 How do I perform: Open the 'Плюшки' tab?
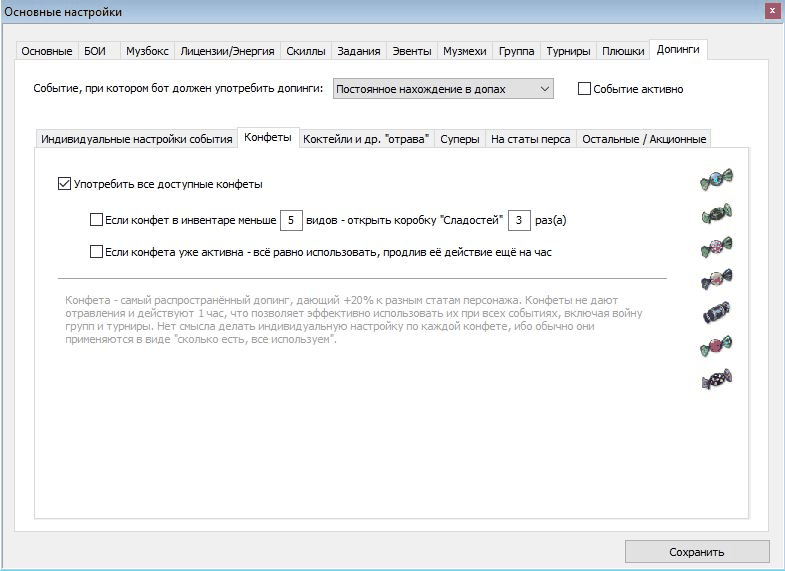pos(623,51)
